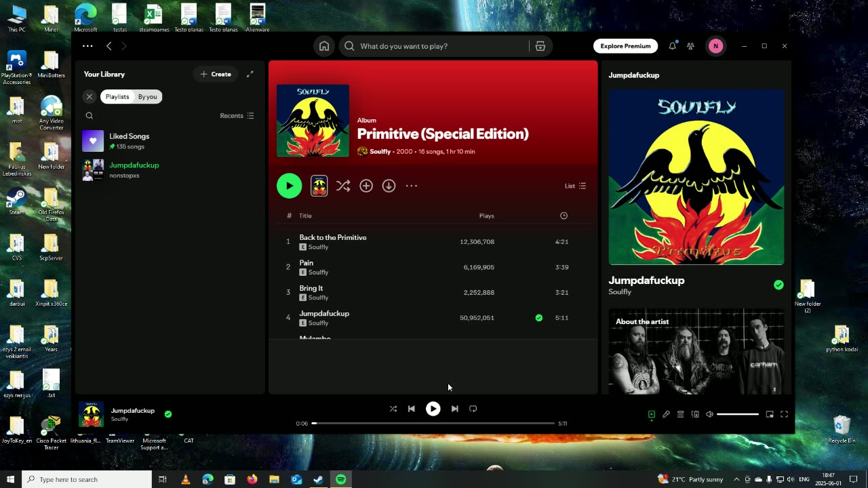The image size is (868, 488).
Task: Search in Your Library magnifier icon
Action: pyautogui.click(x=90, y=116)
